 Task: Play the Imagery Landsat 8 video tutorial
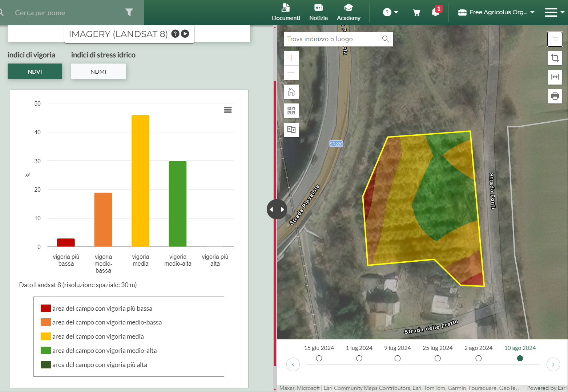point(185,34)
